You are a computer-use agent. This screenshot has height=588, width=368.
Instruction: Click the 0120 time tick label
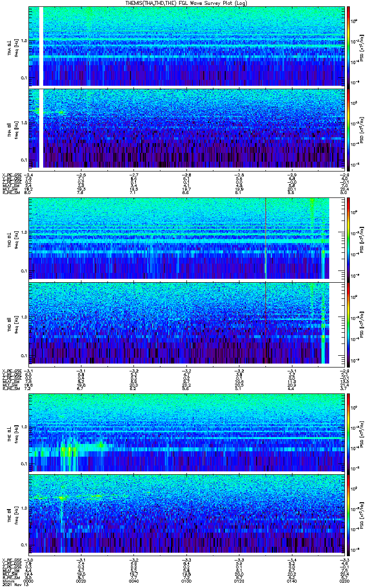(x=238, y=581)
